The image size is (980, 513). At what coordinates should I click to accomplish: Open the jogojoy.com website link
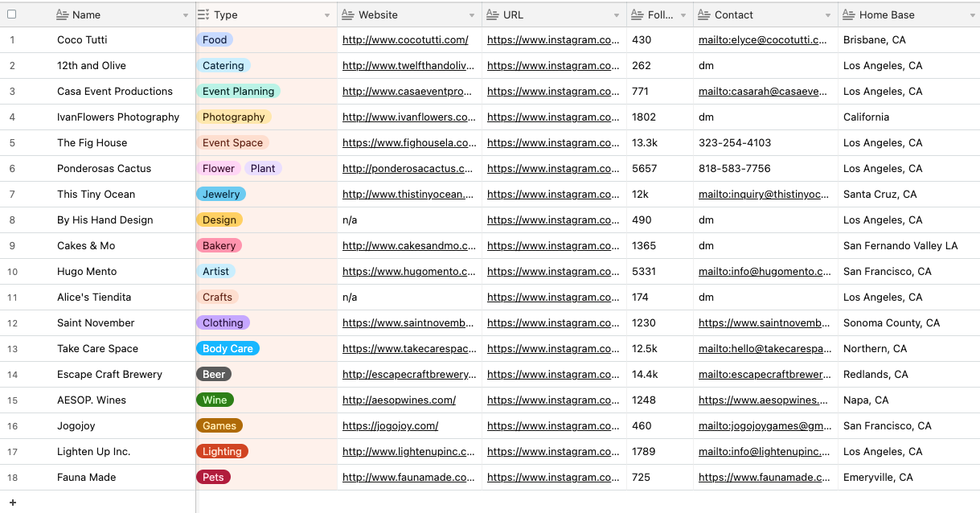(391, 425)
